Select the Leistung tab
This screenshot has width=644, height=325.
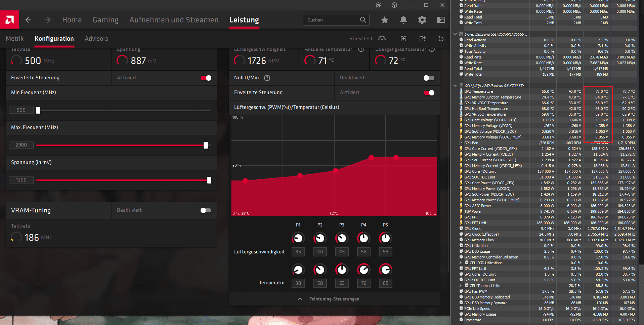[244, 20]
